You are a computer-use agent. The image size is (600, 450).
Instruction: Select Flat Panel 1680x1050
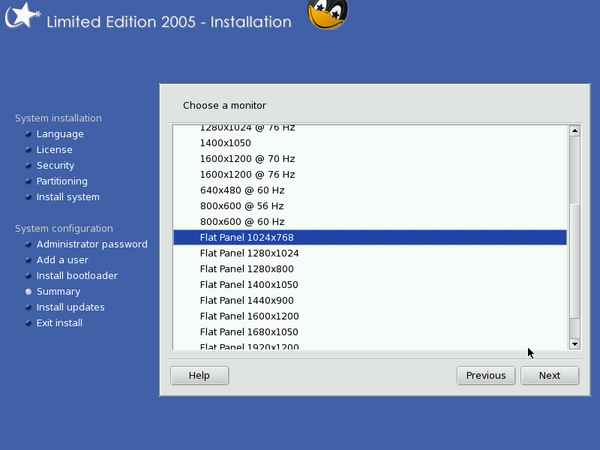pyautogui.click(x=370, y=332)
